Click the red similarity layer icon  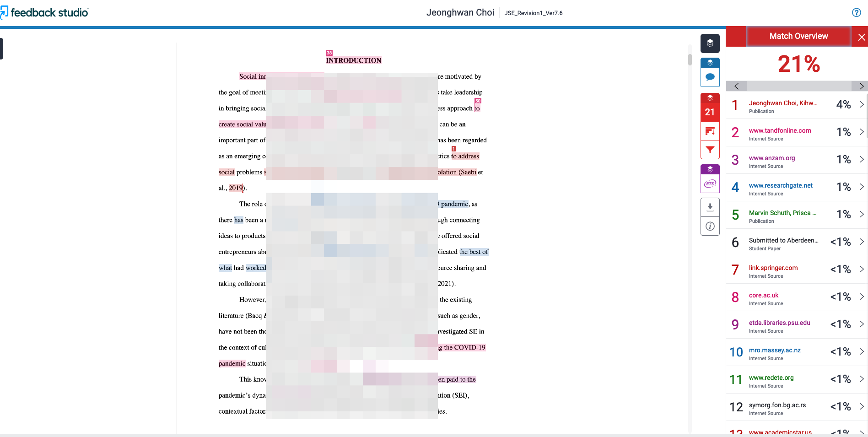coord(710,98)
